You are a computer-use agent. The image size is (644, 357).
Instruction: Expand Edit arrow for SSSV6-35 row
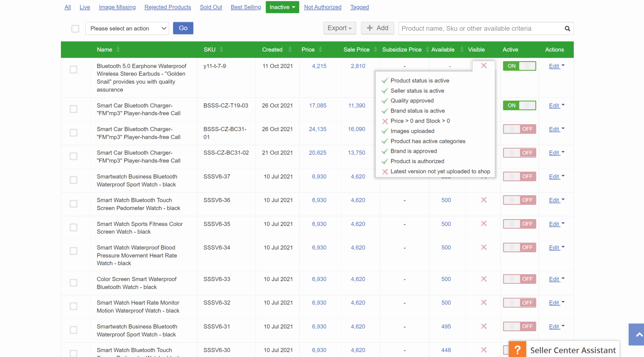coord(563,223)
